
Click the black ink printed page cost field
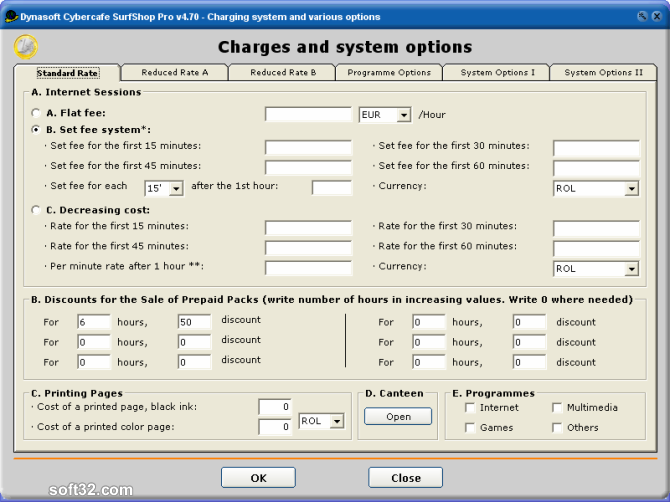point(275,407)
